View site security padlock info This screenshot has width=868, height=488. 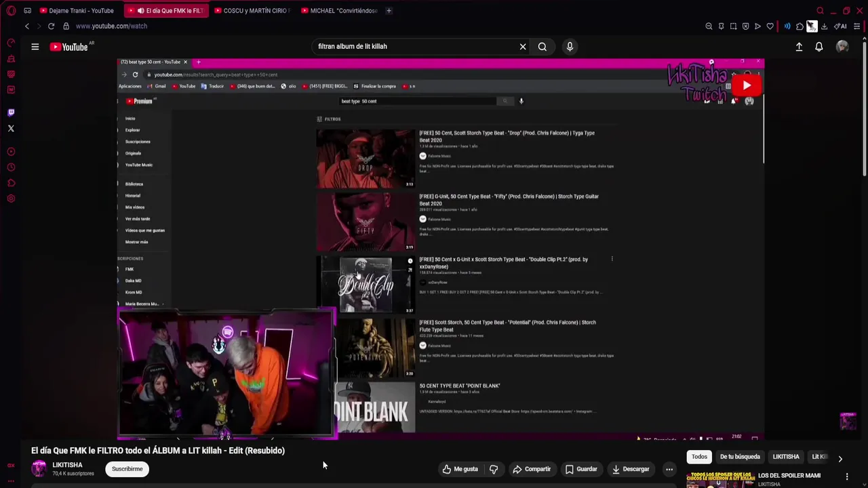[x=66, y=26]
